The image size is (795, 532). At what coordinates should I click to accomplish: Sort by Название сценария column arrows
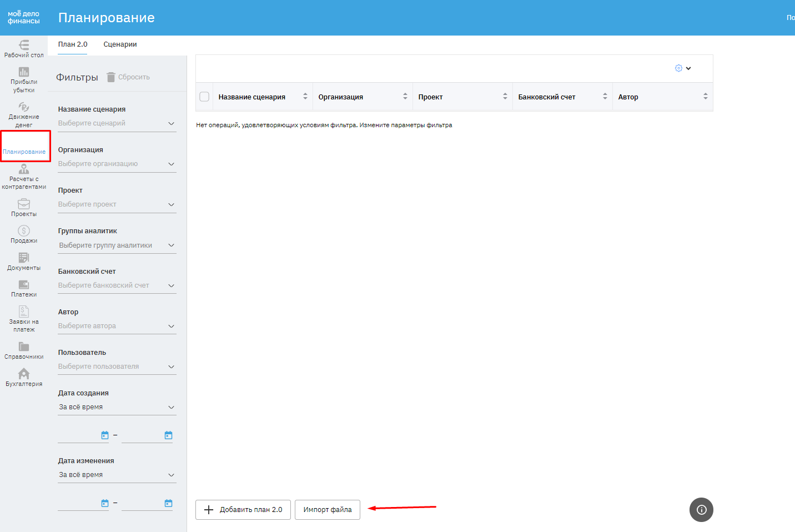pyautogui.click(x=305, y=97)
